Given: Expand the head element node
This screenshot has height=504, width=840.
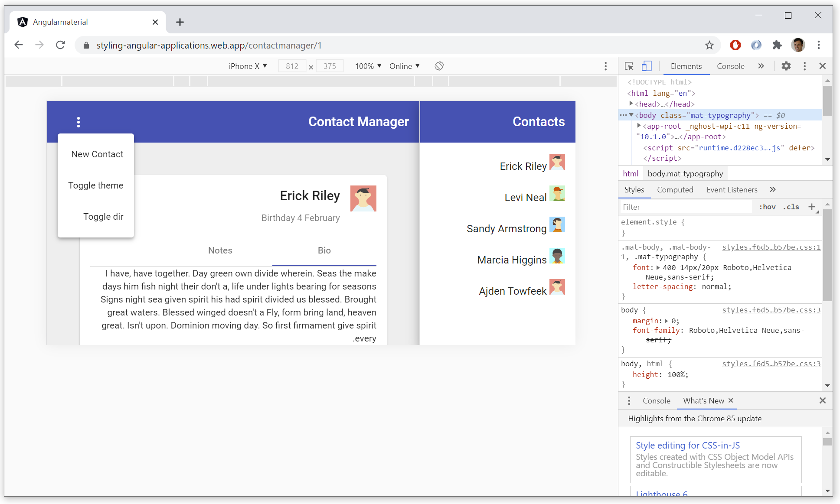Looking at the screenshot, I should [631, 104].
